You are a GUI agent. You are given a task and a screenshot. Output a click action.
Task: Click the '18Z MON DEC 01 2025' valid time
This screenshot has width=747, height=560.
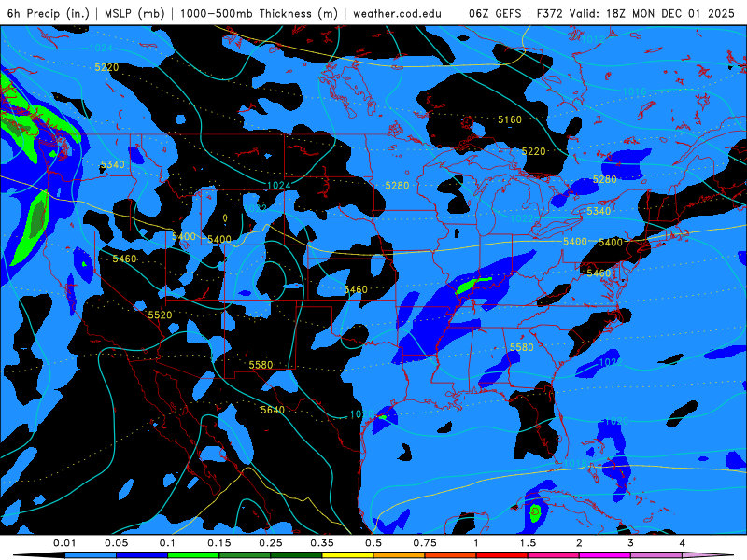click(x=670, y=13)
